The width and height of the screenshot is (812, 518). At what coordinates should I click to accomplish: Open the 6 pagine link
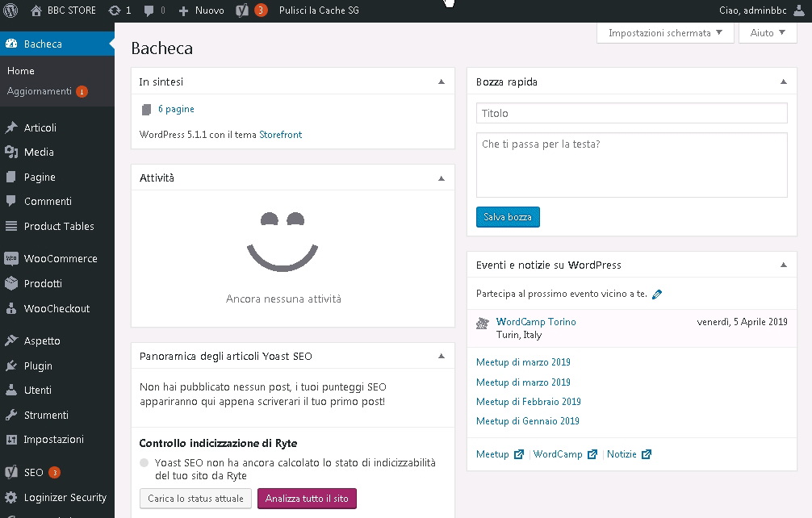coord(176,109)
